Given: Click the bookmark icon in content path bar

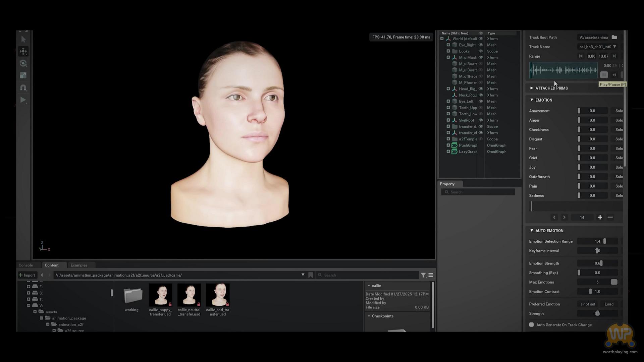Looking at the screenshot, I should (x=311, y=275).
